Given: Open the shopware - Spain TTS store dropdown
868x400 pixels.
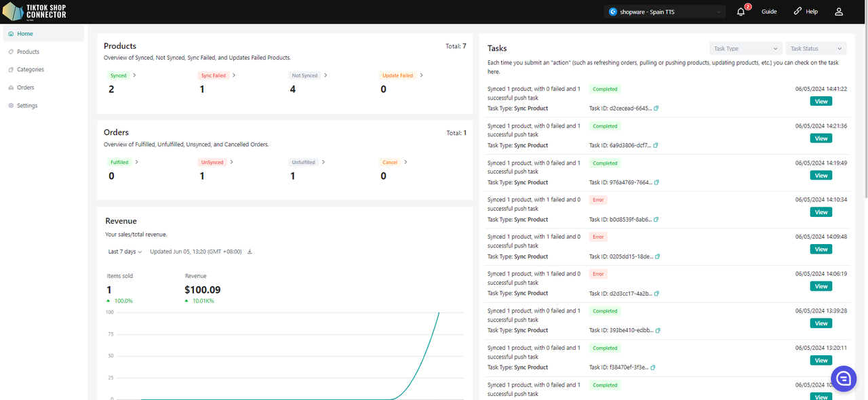Looking at the screenshot, I should (665, 12).
